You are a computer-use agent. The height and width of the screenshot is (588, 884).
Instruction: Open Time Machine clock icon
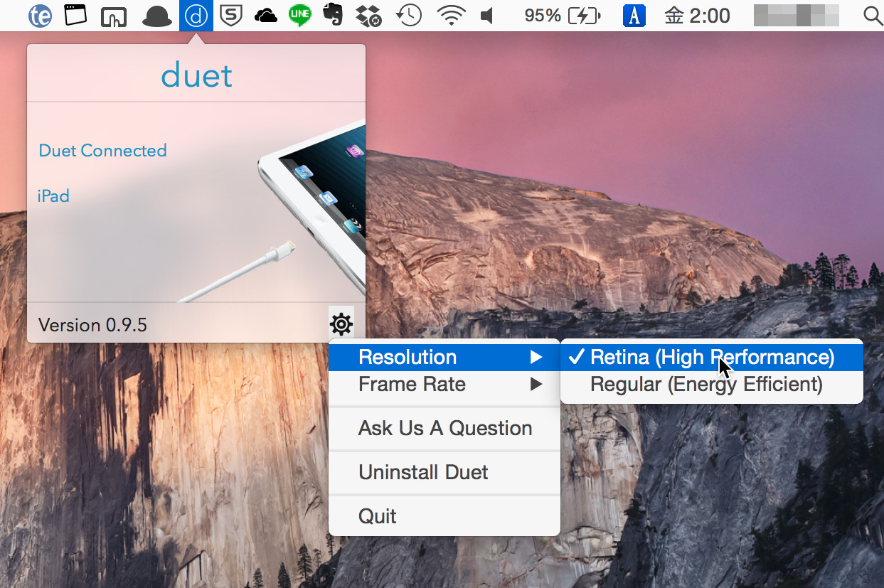(x=409, y=16)
